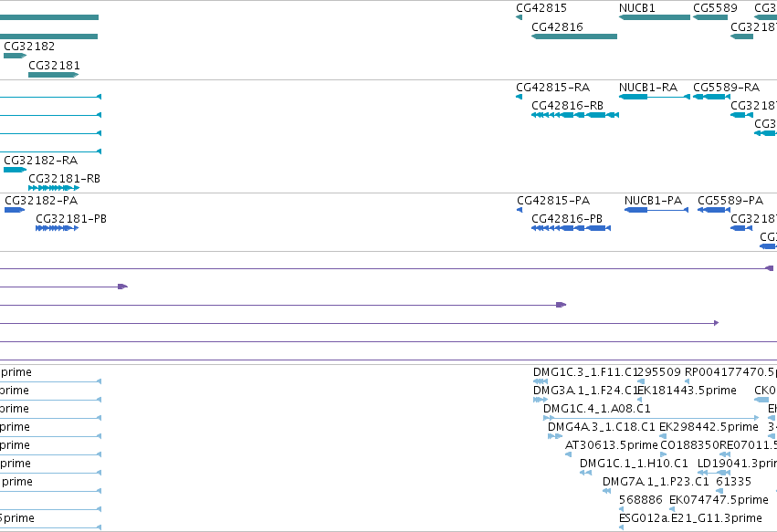Select the CG42815 gene feature label
777x532 pixels.
[x=541, y=8]
